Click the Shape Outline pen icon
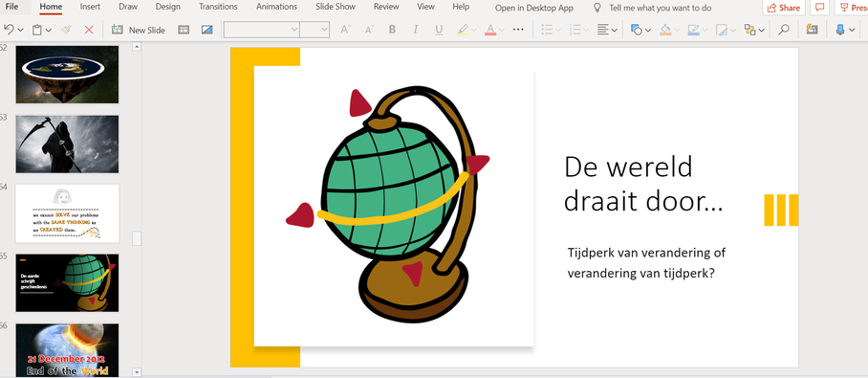This screenshot has width=868, height=378. pos(693,30)
